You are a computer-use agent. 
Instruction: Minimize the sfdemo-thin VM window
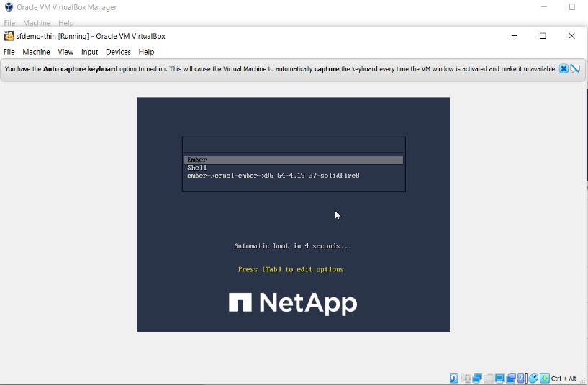(515, 36)
